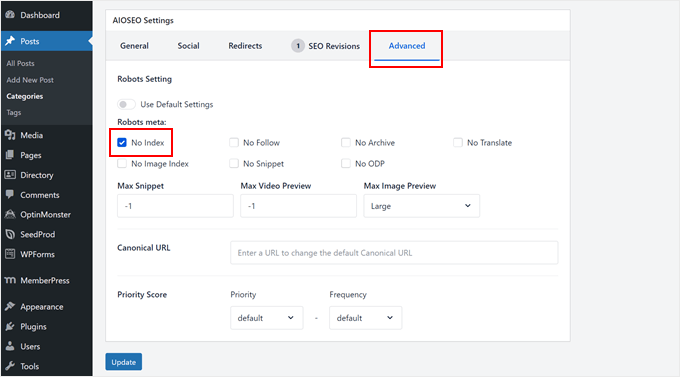The width and height of the screenshot is (680, 377).
Task: Open the Posts menu label
Action: 29,41
